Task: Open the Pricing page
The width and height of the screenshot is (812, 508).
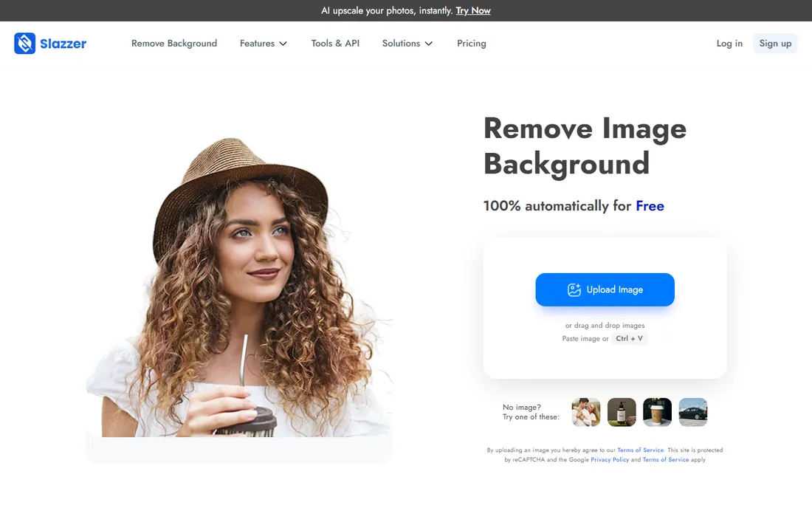Action: pyautogui.click(x=471, y=44)
